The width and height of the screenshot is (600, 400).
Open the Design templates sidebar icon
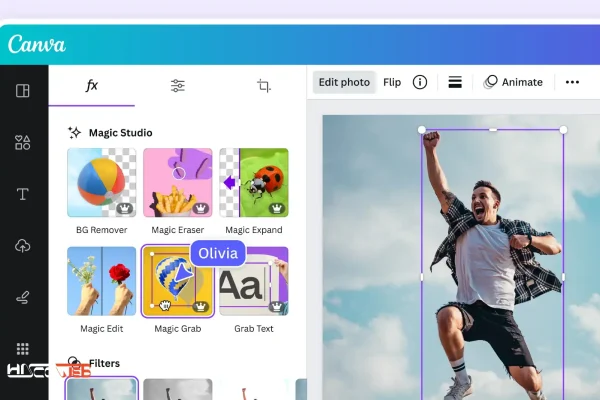(23, 91)
